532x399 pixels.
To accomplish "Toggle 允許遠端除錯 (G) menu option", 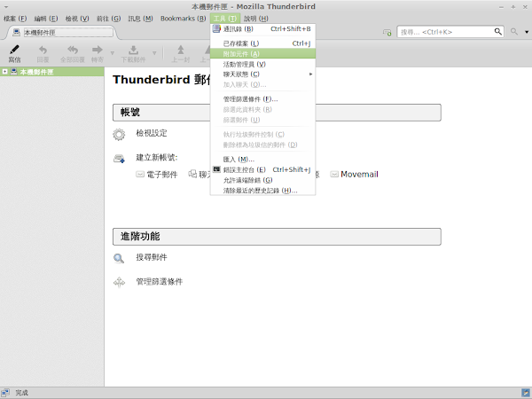I will 263,180.
